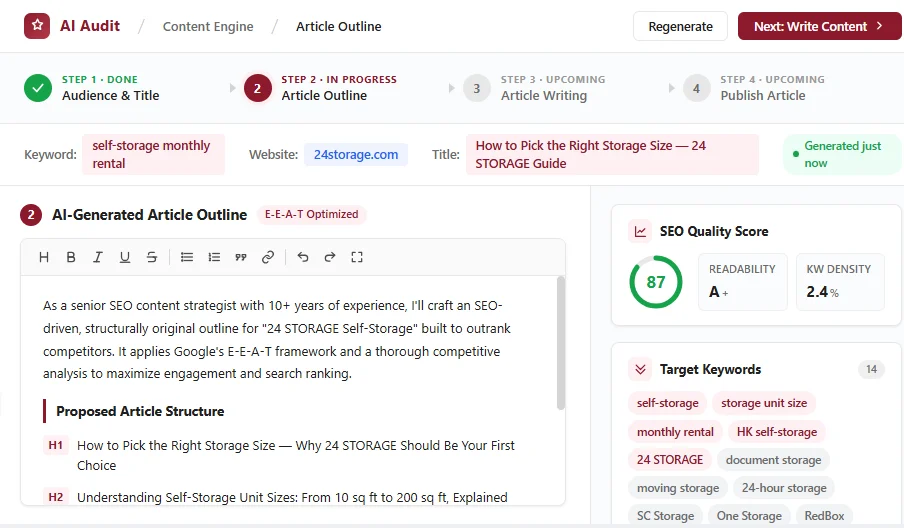Click the Step 4 number circle
The height and width of the screenshot is (528, 904).
tap(696, 88)
